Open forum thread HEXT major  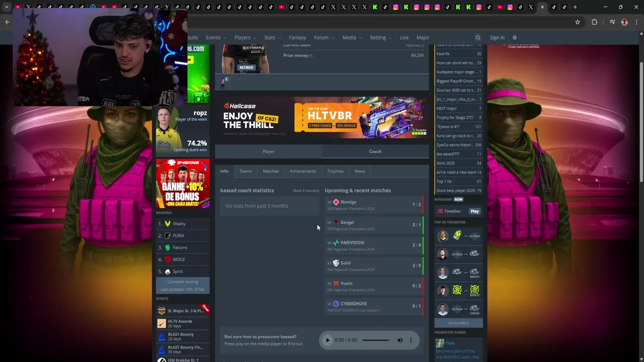pyautogui.click(x=458, y=109)
